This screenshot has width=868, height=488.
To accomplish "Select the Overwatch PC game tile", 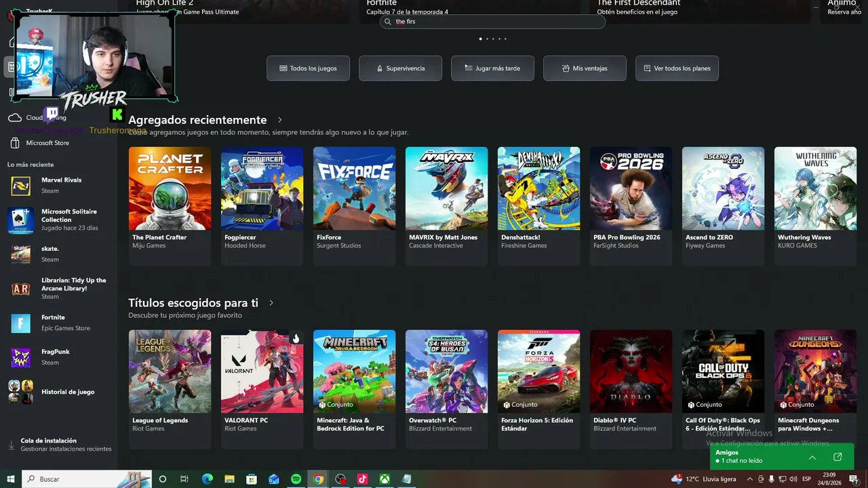I will point(446,389).
